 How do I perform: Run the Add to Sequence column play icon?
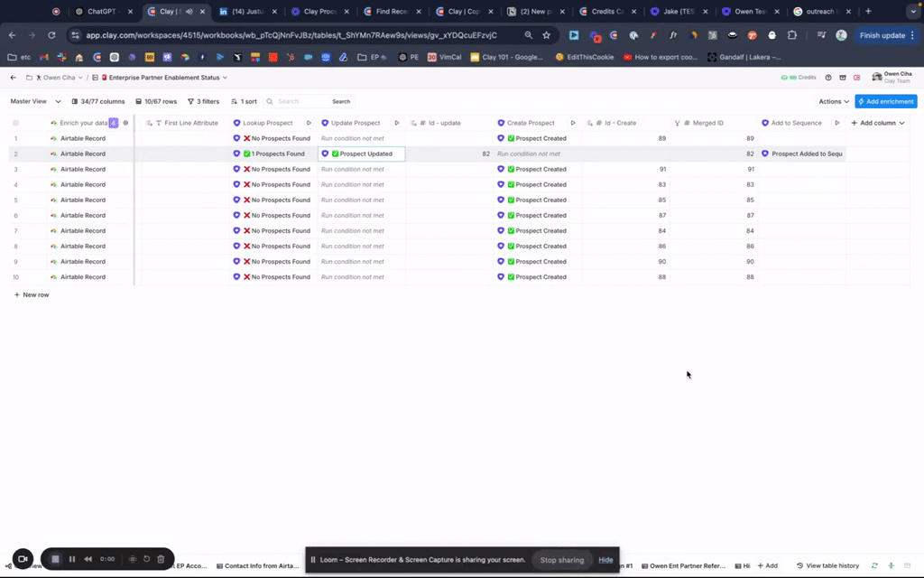tap(837, 123)
